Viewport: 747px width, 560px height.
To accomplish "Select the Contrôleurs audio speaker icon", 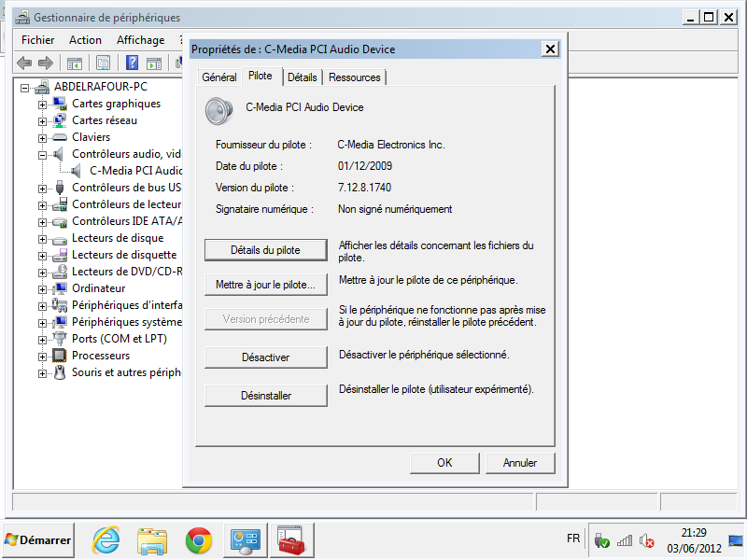I will click(x=59, y=154).
